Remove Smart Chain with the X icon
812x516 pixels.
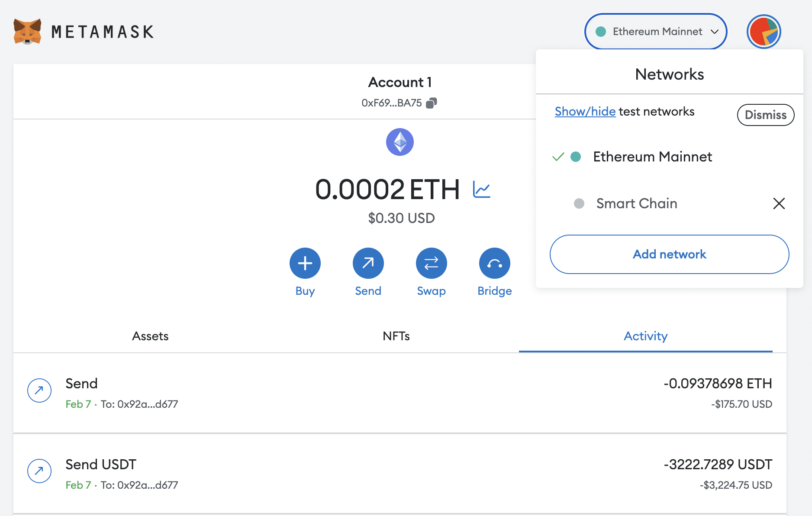tap(779, 203)
